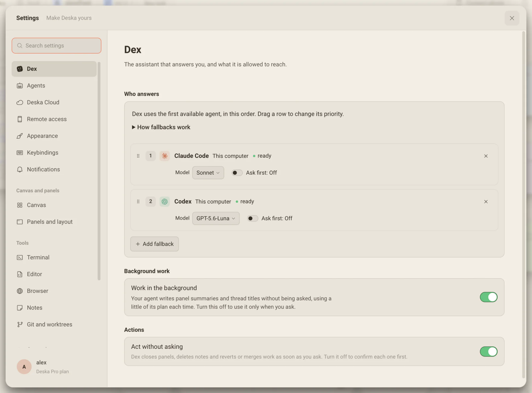Image resolution: width=532 pixels, height=393 pixels.
Task: Click the Dex face icon in sidebar
Action: [20, 69]
